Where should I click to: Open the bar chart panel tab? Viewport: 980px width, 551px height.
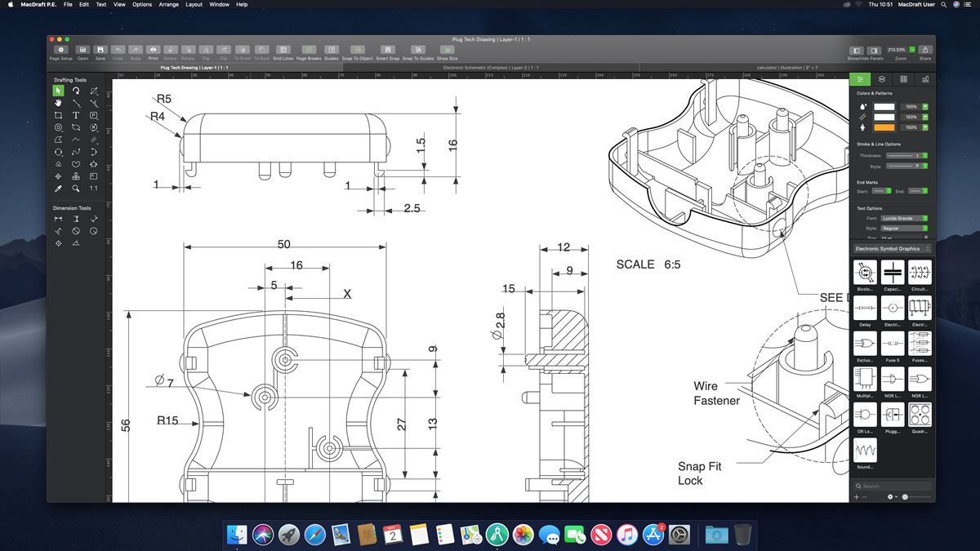(x=924, y=79)
